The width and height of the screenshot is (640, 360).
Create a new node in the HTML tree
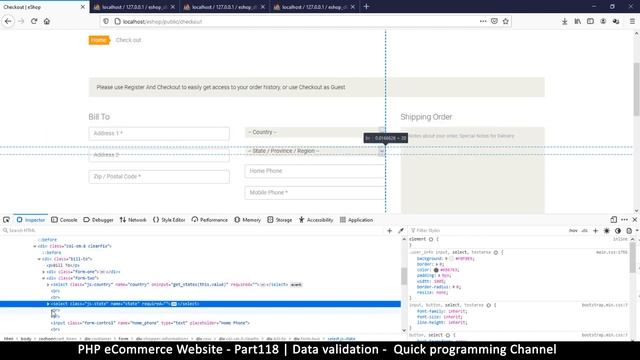389,231
